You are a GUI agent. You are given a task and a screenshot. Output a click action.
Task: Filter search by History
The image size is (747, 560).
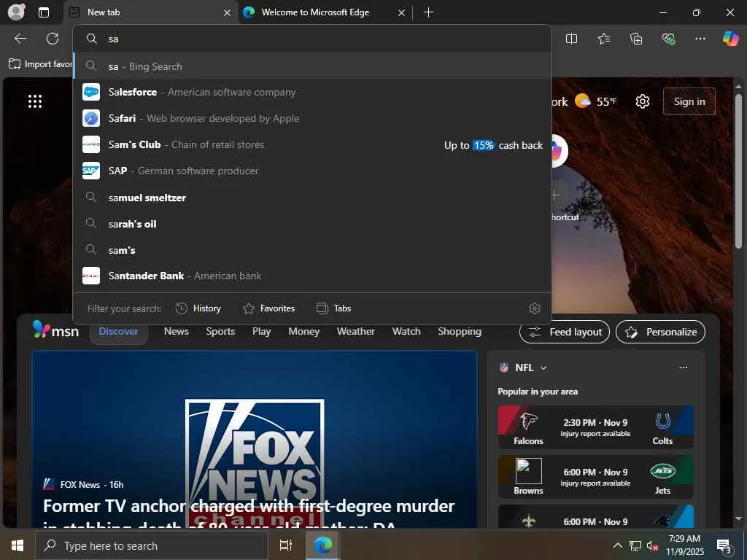click(198, 308)
